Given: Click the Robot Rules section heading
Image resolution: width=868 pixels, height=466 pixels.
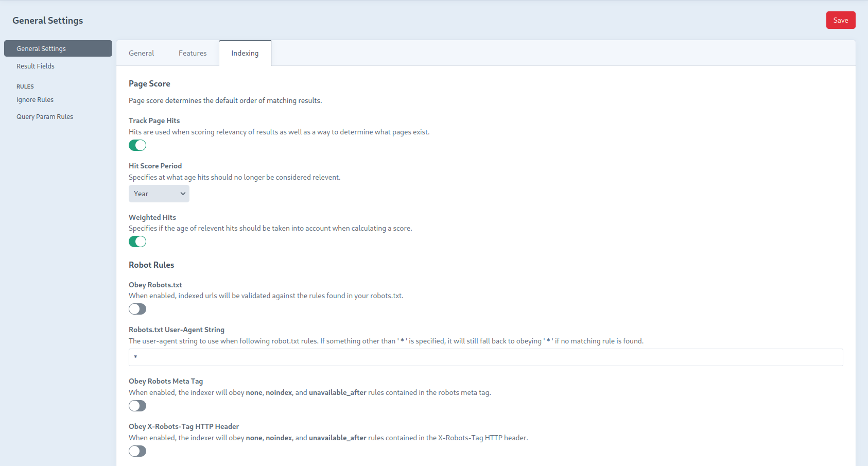Looking at the screenshot, I should coord(151,265).
